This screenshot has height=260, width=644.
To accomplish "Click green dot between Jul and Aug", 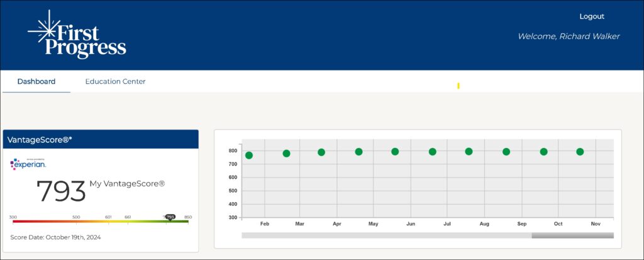I will (469, 152).
